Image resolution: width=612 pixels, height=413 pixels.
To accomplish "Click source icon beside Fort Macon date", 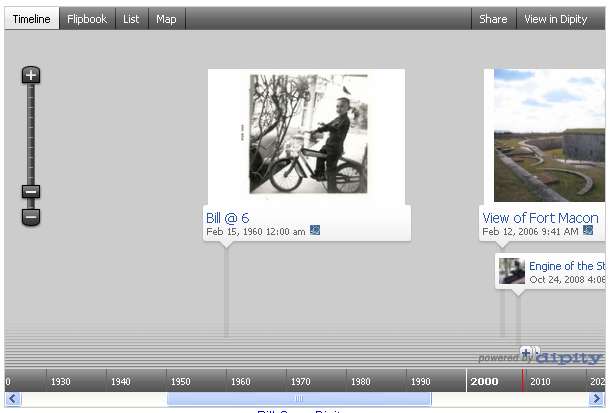I will (x=588, y=231).
